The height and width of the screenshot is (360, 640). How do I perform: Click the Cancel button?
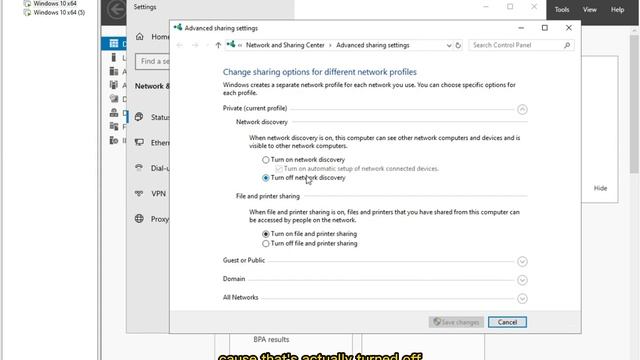(507, 322)
